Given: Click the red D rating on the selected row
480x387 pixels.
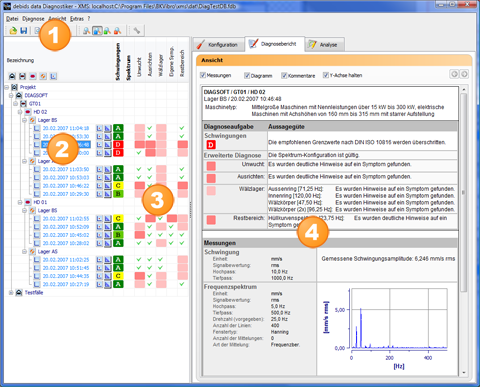Looking at the screenshot, I should [118, 145].
